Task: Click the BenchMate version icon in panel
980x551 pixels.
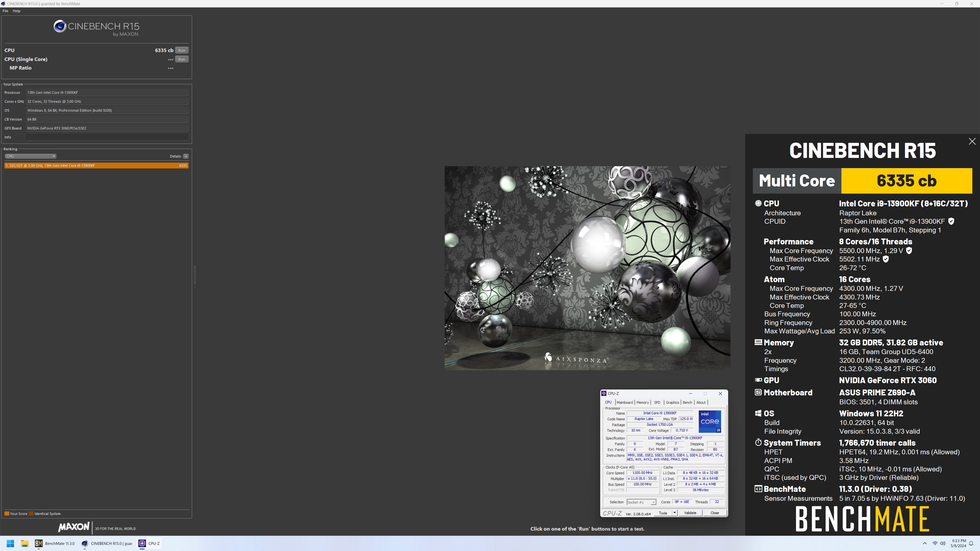Action: pos(758,489)
